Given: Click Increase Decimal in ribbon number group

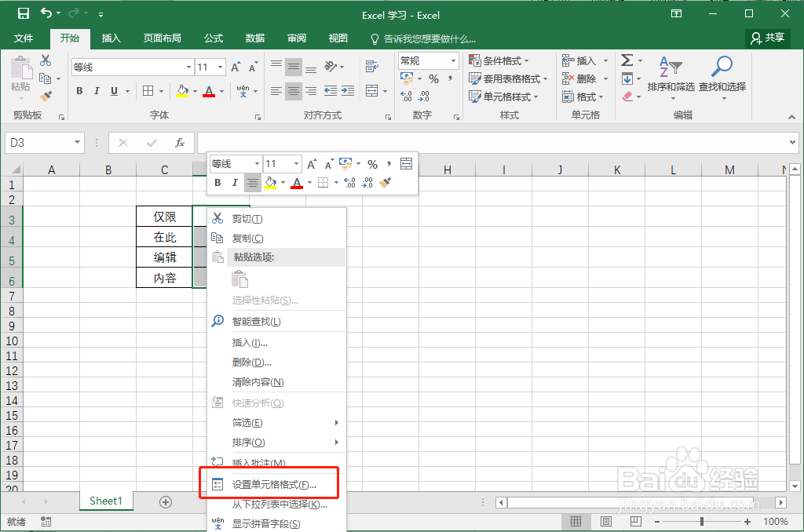Looking at the screenshot, I should [x=406, y=97].
